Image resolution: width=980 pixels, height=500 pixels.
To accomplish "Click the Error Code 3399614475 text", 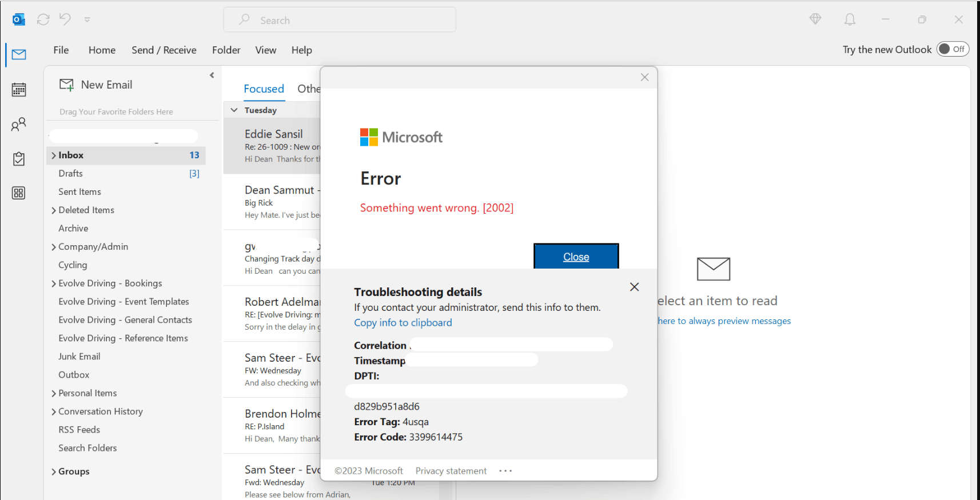I will (x=408, y=437).
